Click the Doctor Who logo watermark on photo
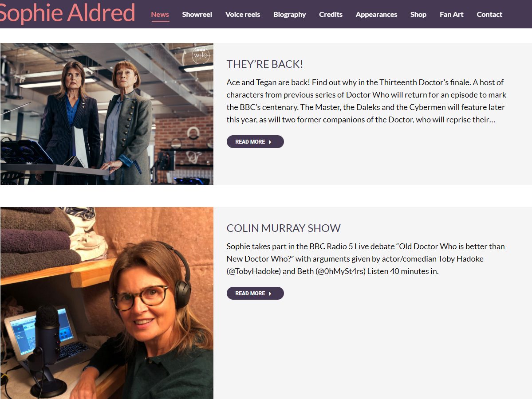The width and height of the screenshot is (532, 399). 200,55
